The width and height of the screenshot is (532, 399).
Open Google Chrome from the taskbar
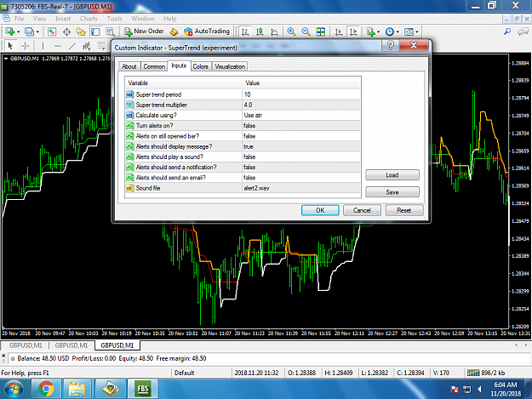point(46,389)
